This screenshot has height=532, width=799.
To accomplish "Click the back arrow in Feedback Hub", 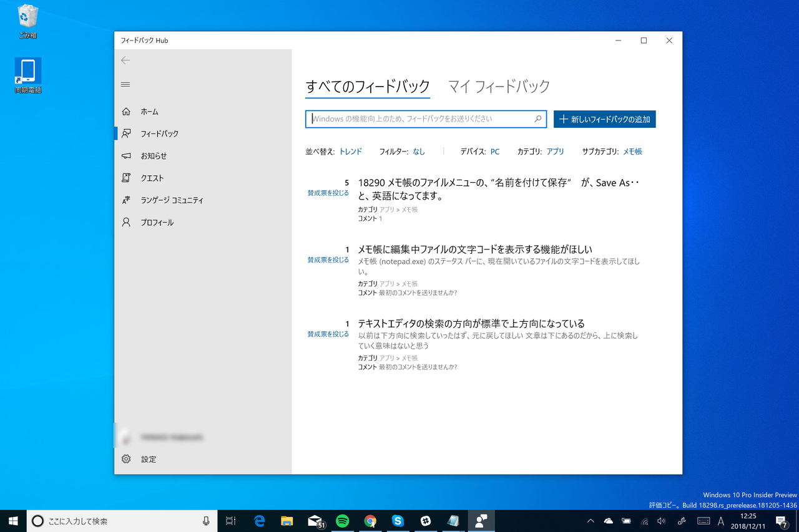I will pyautogui.click(x=125, y=60).
